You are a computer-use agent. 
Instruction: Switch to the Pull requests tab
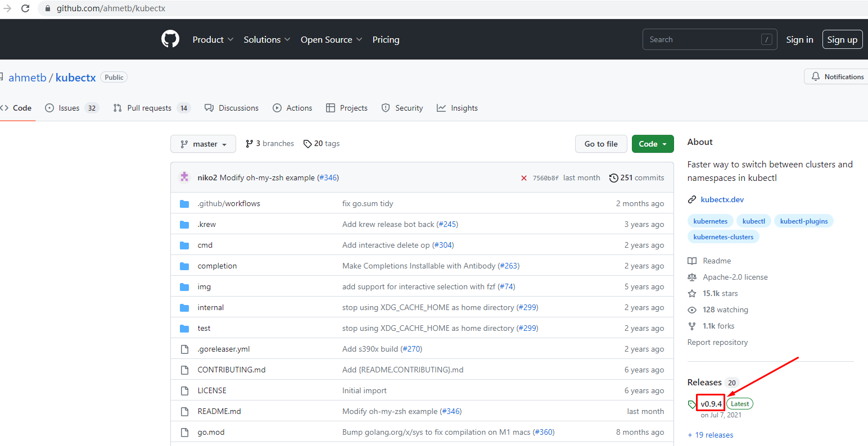(152, 108)
